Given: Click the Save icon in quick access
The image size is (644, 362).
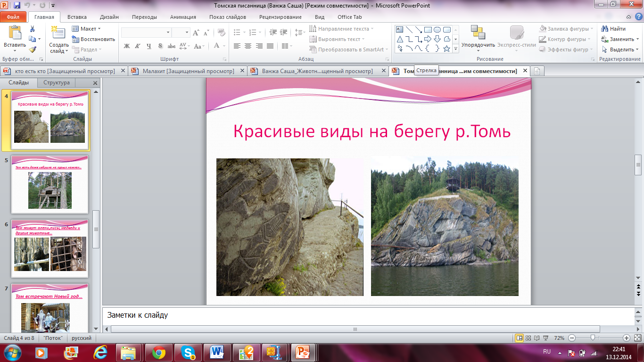Looking at the screenshot, I should coord(17,6).
